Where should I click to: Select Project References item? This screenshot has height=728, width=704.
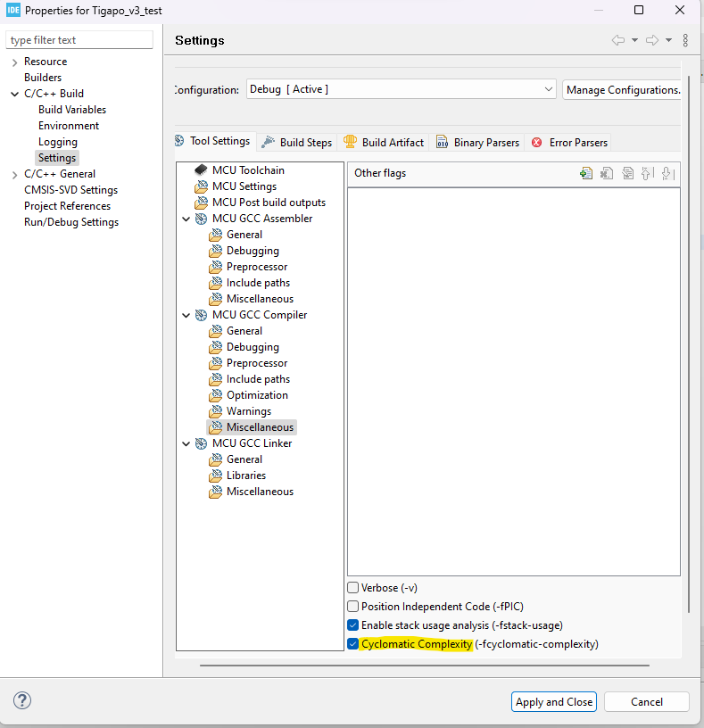pos(67,206)
